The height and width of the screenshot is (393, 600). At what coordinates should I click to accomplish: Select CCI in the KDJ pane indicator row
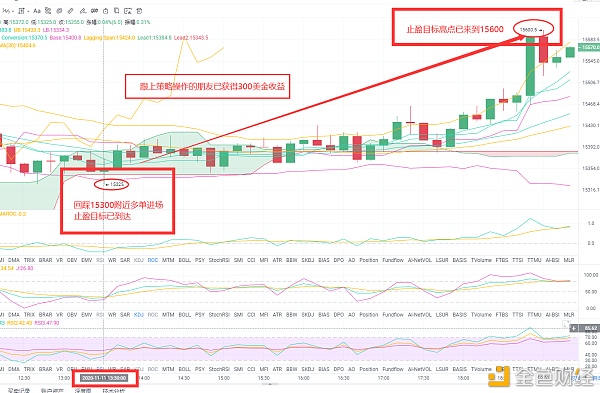coord(251,315)
